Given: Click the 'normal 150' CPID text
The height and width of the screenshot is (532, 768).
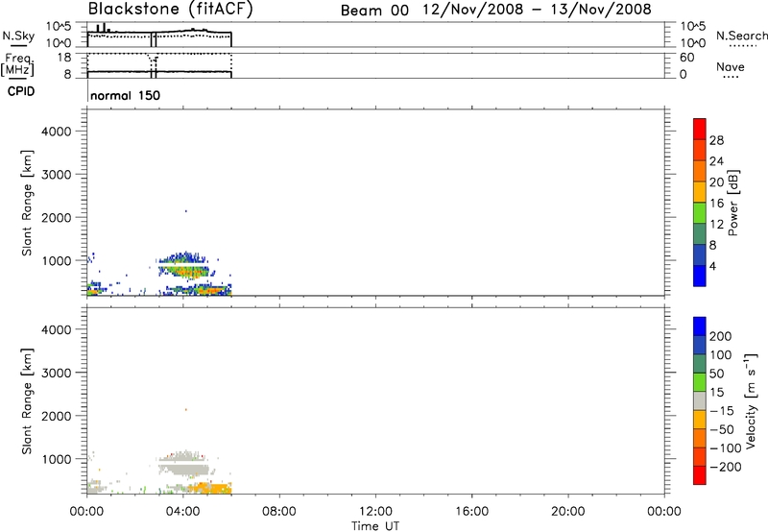Looking at the screenshot, I should [x=126, y=95].
